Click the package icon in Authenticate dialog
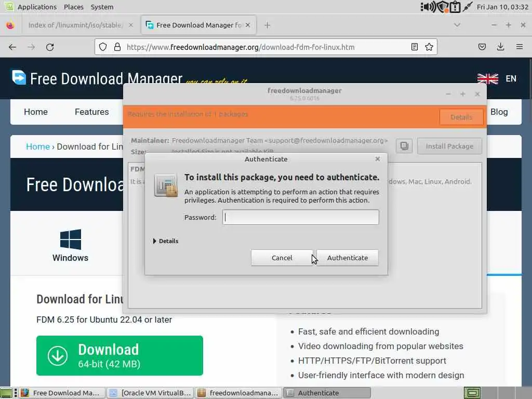The width and height of the screenshot is (532, 399). click(166, 185)
